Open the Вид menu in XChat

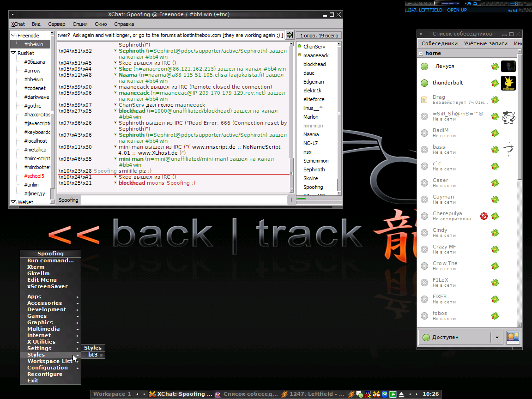(x=36, y=24)
